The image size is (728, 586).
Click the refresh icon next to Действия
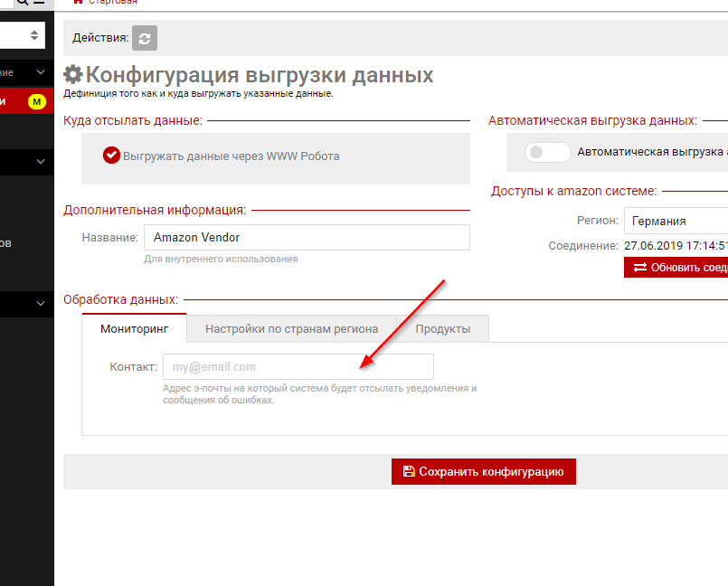coord(145,38)
